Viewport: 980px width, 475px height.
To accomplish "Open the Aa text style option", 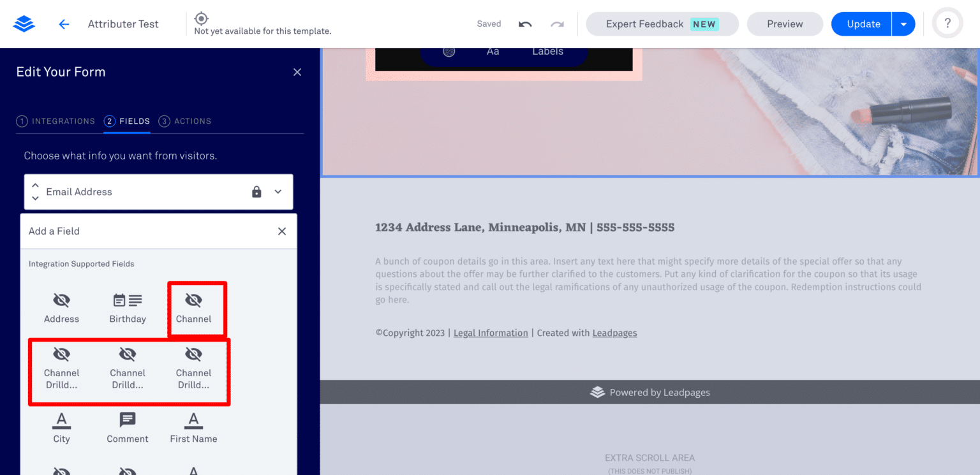I will click(493, 52).
